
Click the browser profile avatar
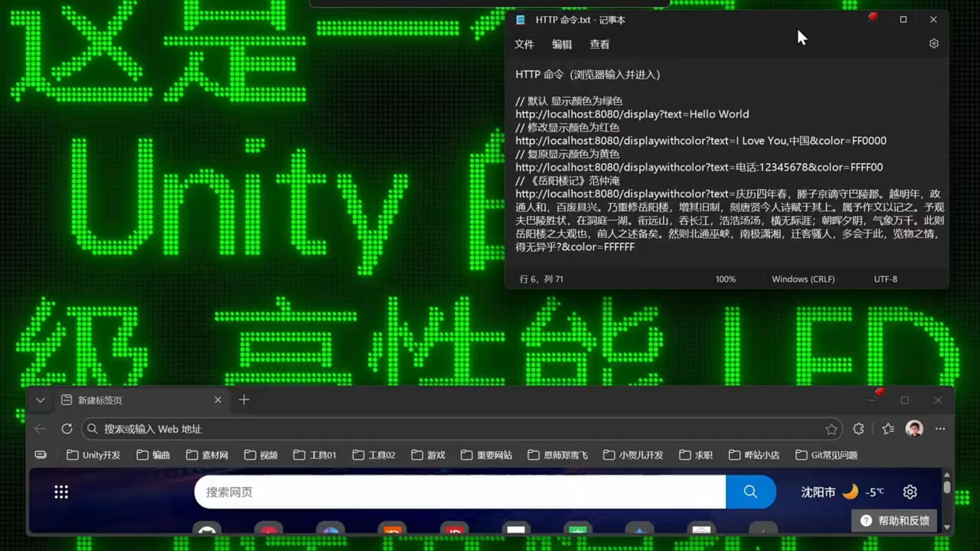coord(914,429)
